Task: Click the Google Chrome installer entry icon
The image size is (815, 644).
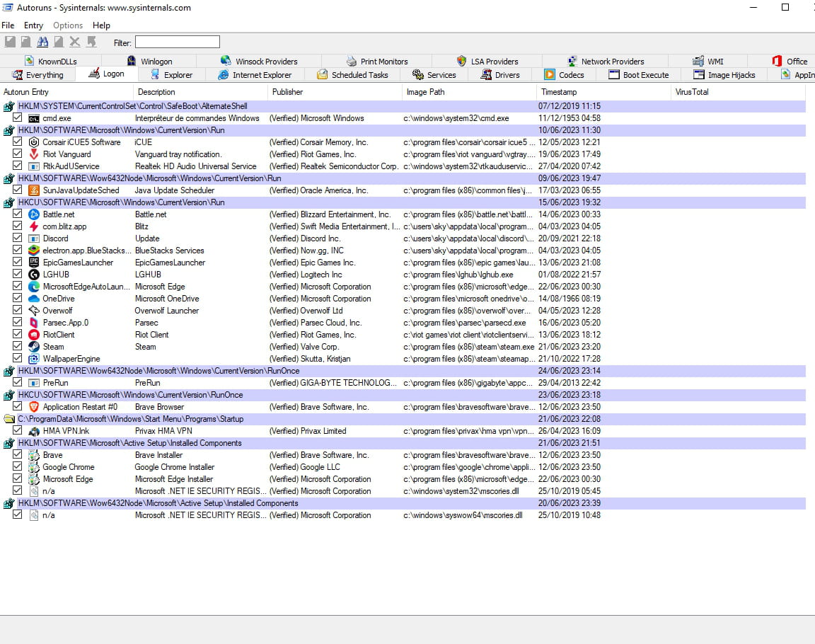Action: (x=34, y=467)
